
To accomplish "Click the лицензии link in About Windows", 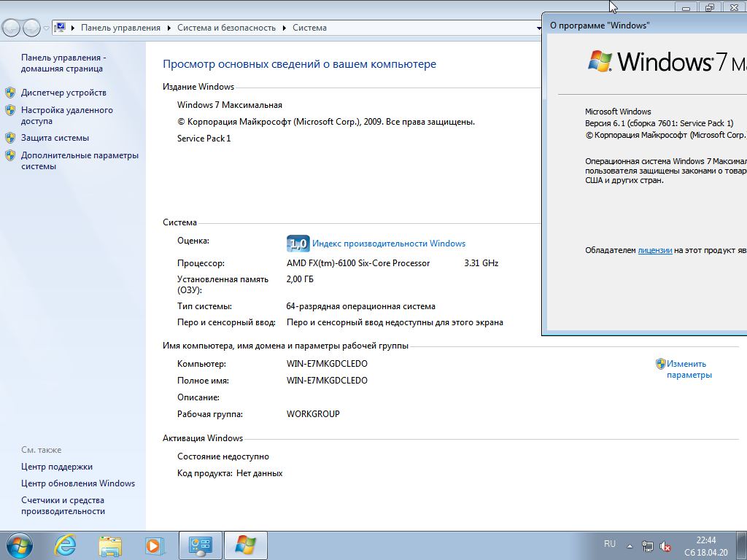I will pos(654,250).
